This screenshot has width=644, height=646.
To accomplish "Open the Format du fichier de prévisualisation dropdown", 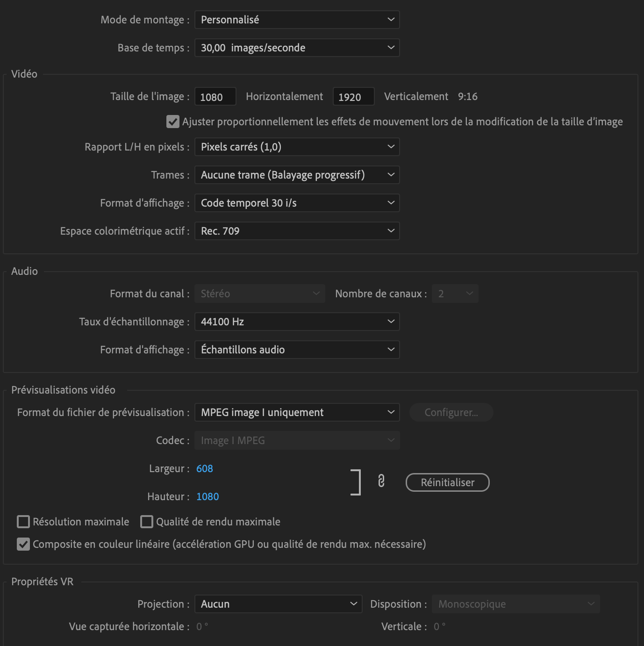I will pos(297,412).
